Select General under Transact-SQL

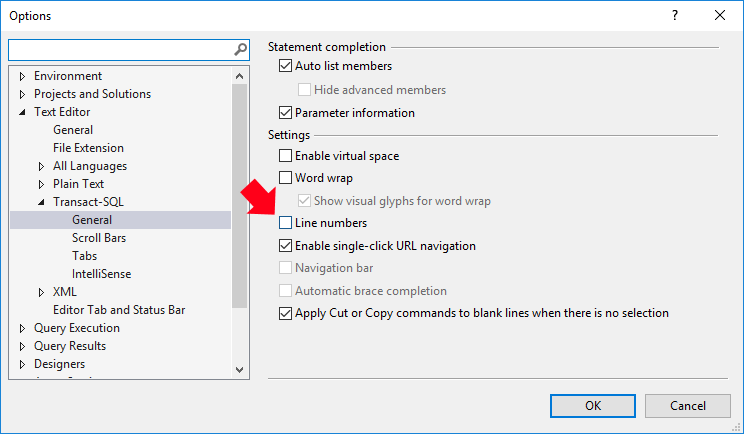(92, 220)
